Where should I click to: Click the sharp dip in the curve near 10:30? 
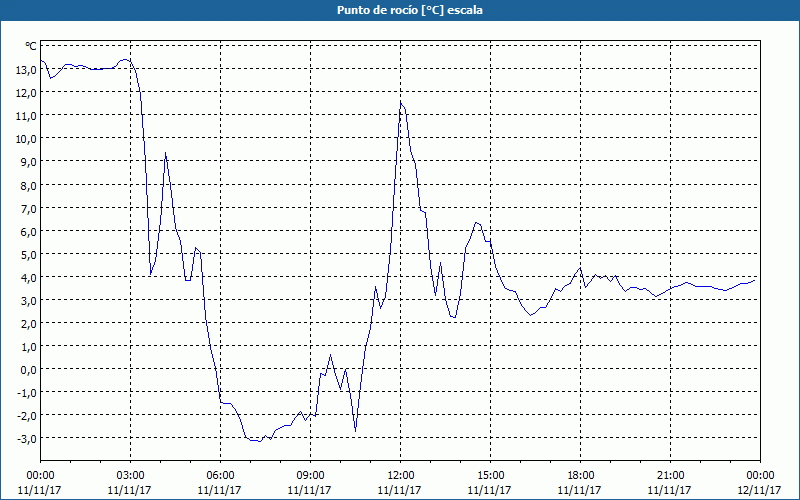click(x=355, y=432)
